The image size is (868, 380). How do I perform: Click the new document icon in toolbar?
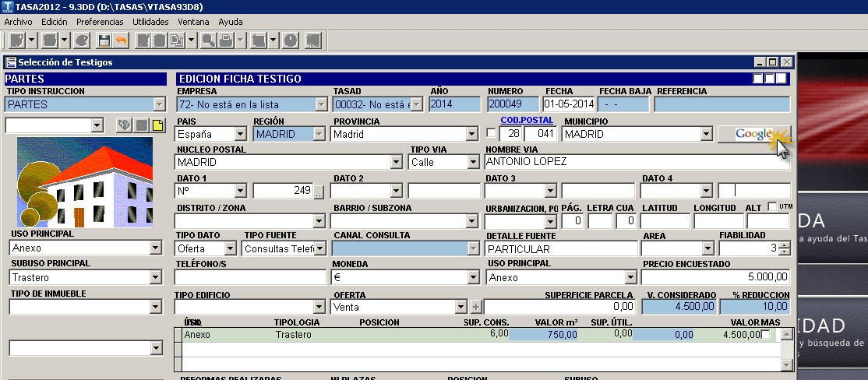point(16,40)
